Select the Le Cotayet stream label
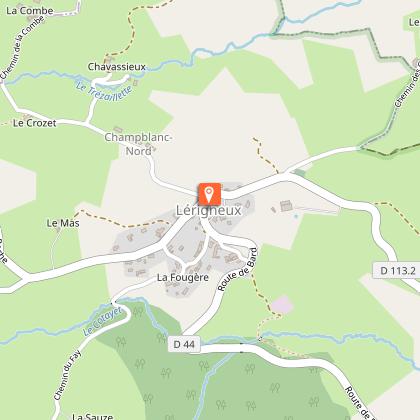 (102, 322)
